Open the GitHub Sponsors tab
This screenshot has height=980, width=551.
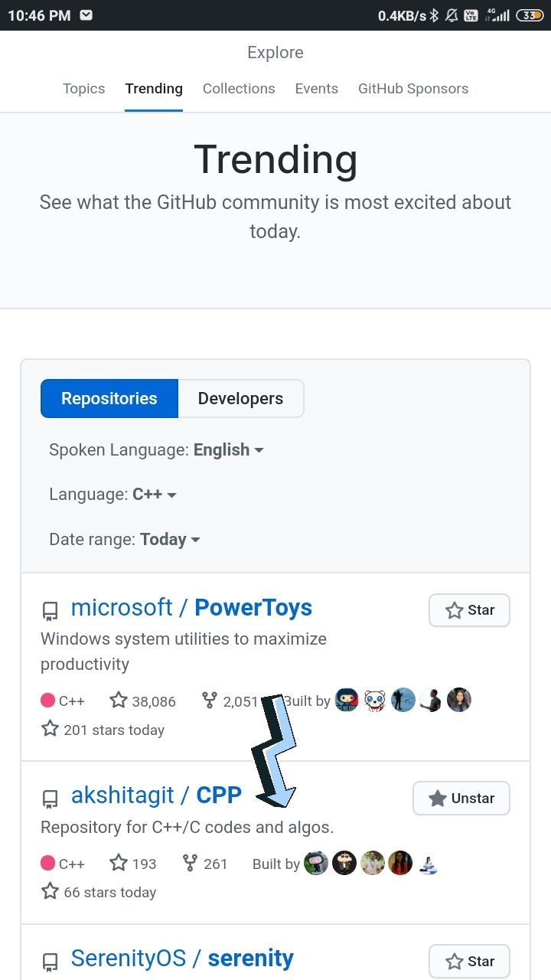point(413,89)
